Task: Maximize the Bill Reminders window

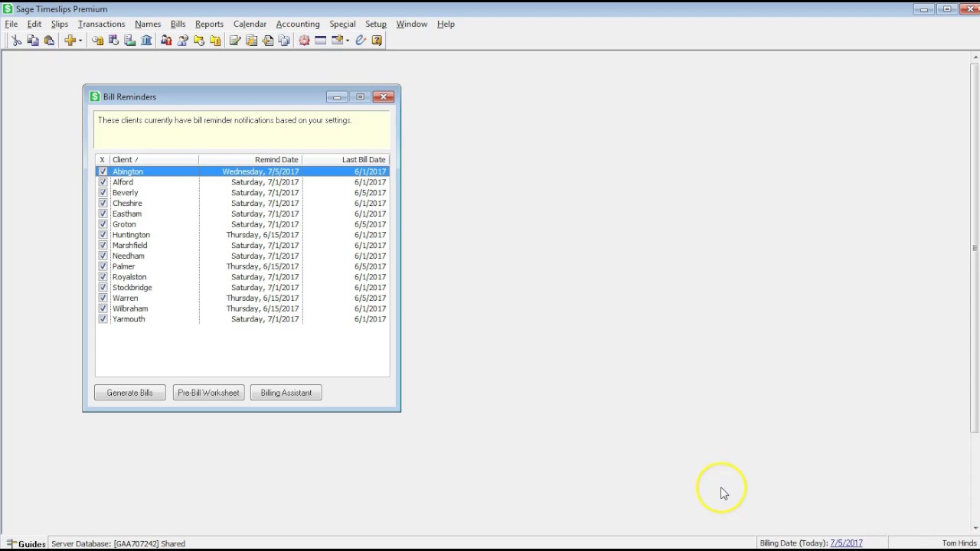Action: [360, 96]
